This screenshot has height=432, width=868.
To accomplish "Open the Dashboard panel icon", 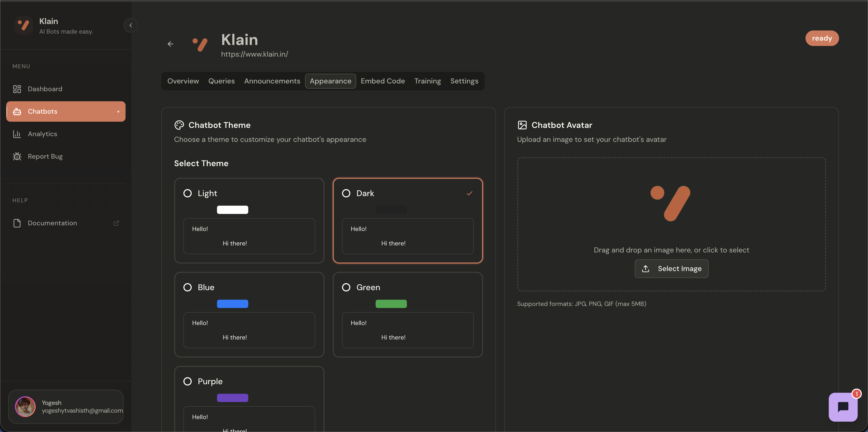I will tap(17, 89).
